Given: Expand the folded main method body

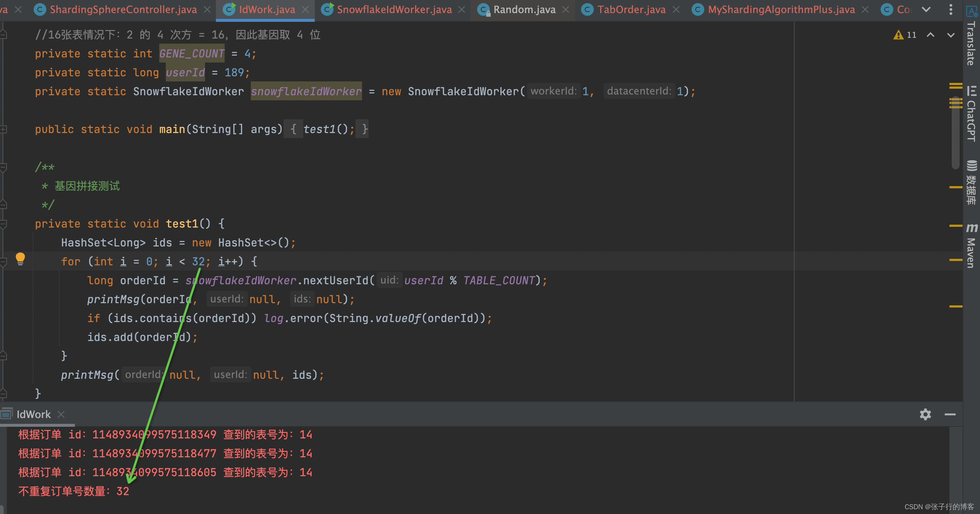Looking at the screenshot, I should point(3,129).
